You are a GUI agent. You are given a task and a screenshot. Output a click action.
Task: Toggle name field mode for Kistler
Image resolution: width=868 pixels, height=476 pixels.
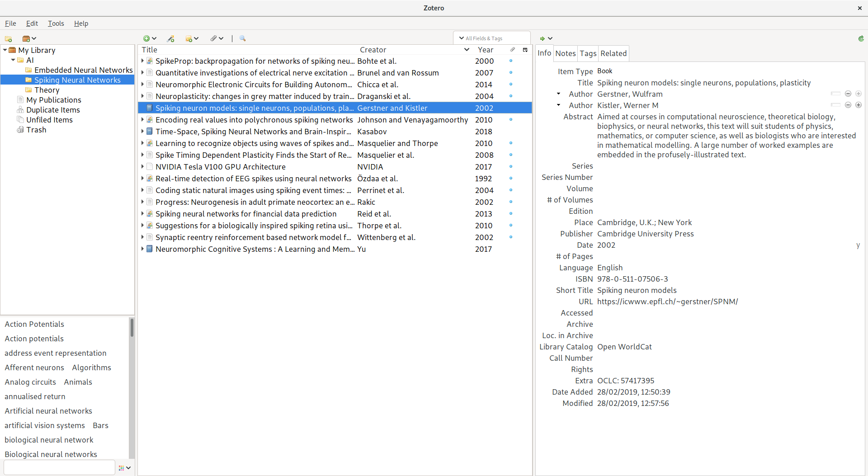(835, 105)
